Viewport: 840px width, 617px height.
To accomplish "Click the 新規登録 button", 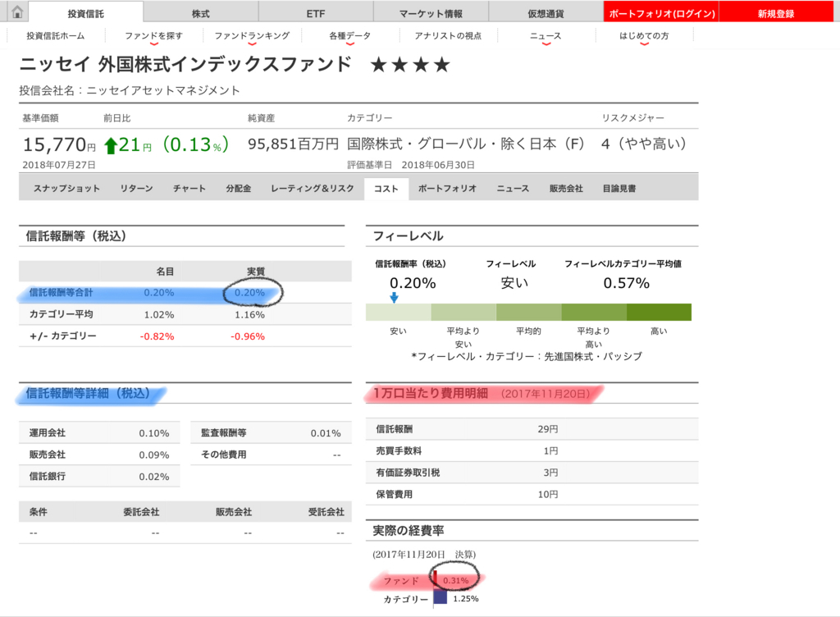I will pos(776,13).
